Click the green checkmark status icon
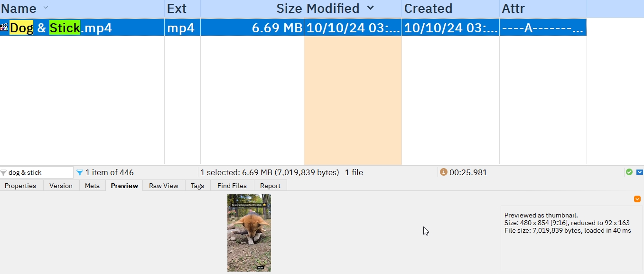Image resolution: width=644 pixels, height=274 pixels. [629, 172]
